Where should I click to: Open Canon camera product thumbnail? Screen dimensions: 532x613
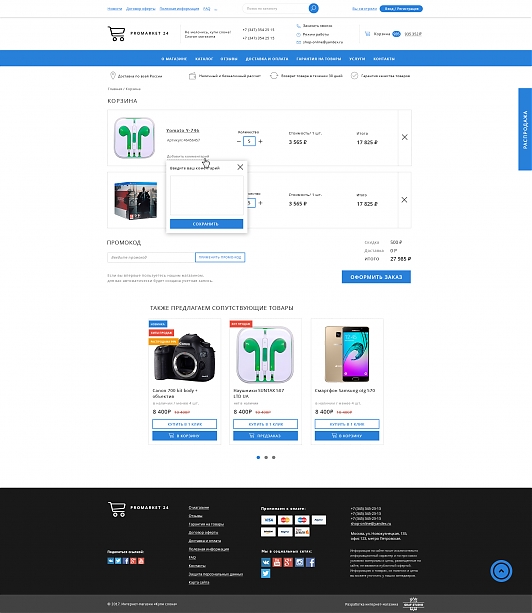click(184, 357)
